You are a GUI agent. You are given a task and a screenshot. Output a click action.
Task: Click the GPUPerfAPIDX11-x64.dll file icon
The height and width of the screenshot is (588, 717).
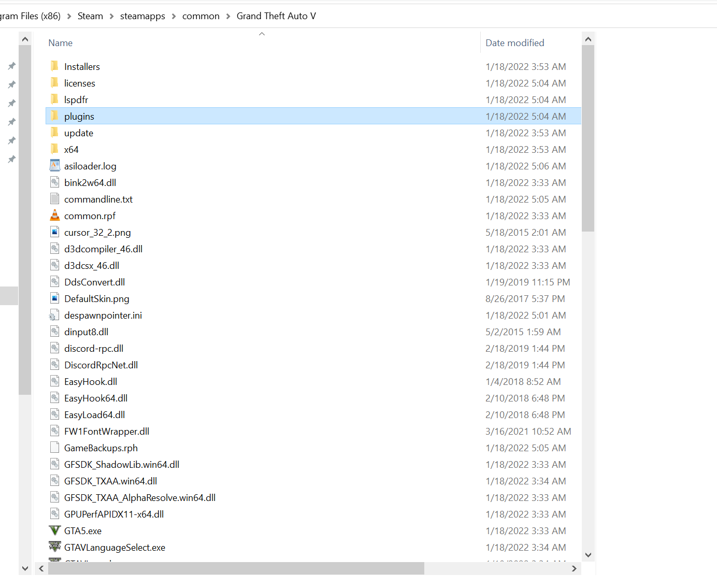click(54, 513)
